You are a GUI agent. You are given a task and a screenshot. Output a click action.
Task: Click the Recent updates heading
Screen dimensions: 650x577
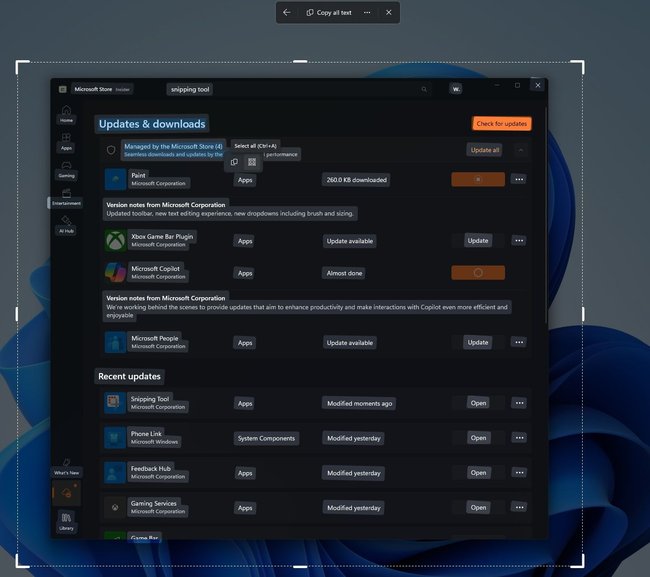129,376
